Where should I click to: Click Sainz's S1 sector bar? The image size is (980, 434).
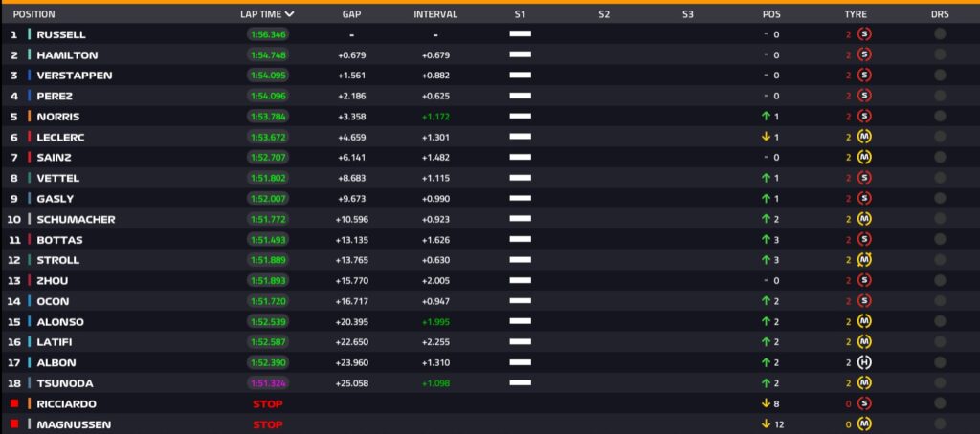(521, 158)
